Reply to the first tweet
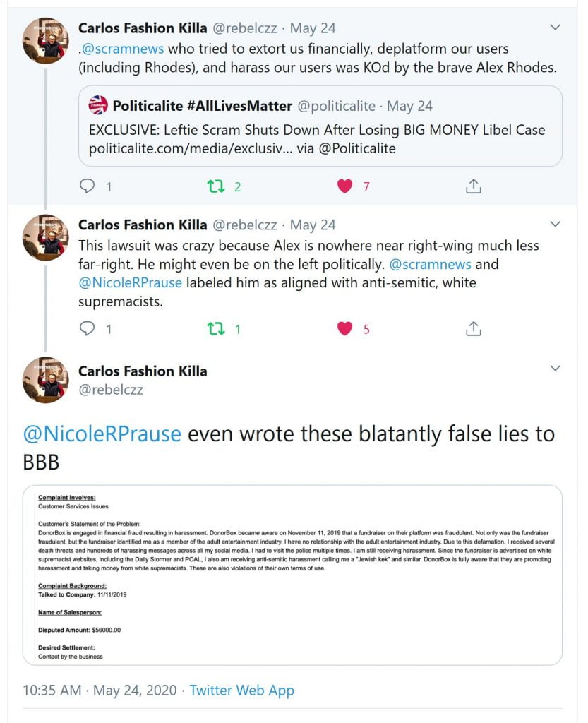The image size is (588, 723). pos(88,186)
